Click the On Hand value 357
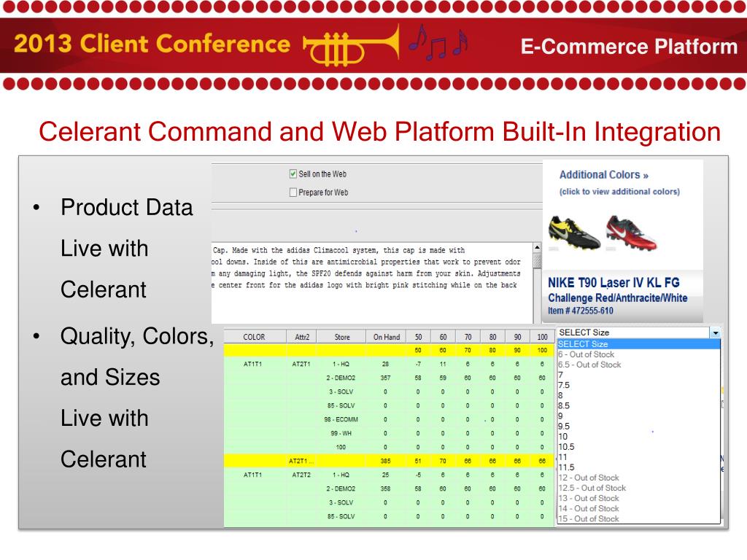The height and width of the screenshot is (560, 747). pyautogui.click(x=385, y=378)
